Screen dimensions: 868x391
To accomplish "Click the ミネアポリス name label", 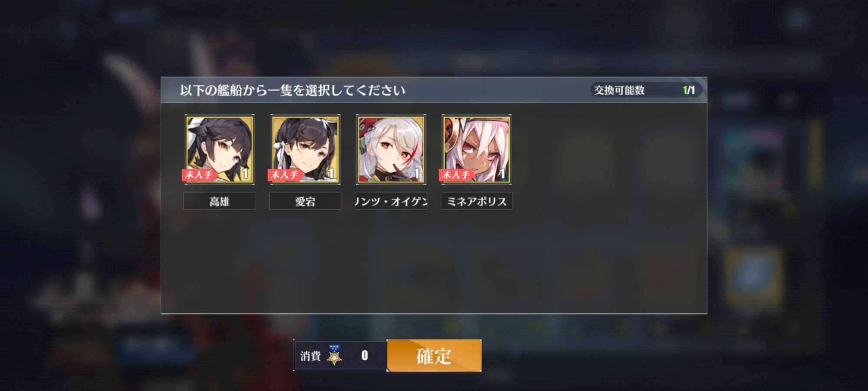I will click(477, 201).
